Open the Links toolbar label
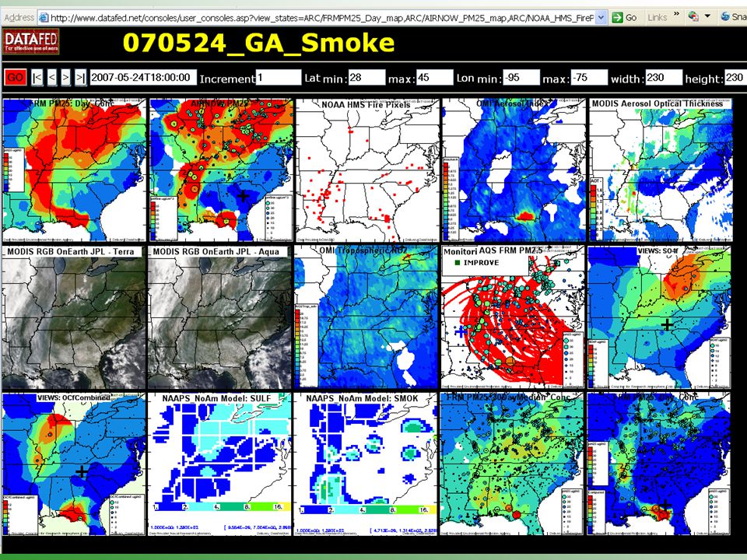Image resolution: width=747 pixels, height=560 pixels. click(x=657, y=18)
